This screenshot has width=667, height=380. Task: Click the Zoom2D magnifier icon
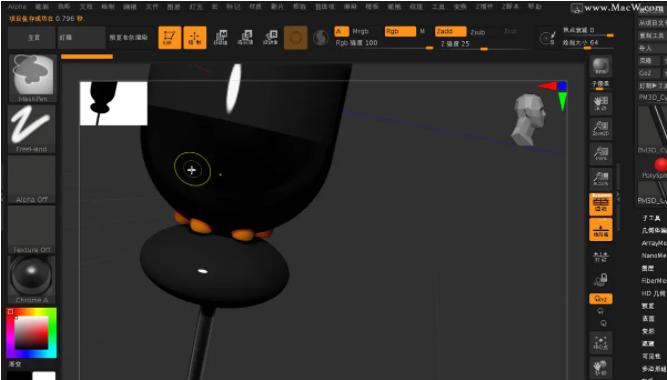601,129
